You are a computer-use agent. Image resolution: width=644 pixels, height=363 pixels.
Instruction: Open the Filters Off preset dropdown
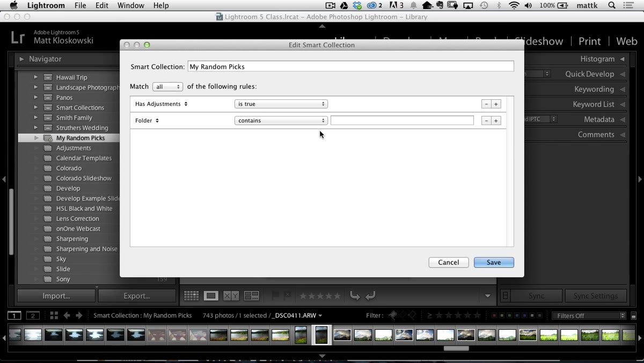pos(589,316)
